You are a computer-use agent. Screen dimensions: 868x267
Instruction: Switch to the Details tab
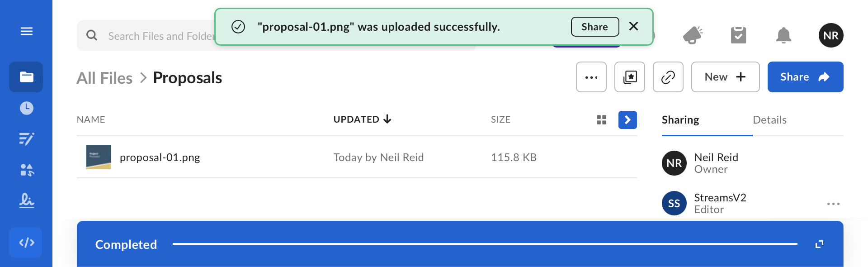769,120
